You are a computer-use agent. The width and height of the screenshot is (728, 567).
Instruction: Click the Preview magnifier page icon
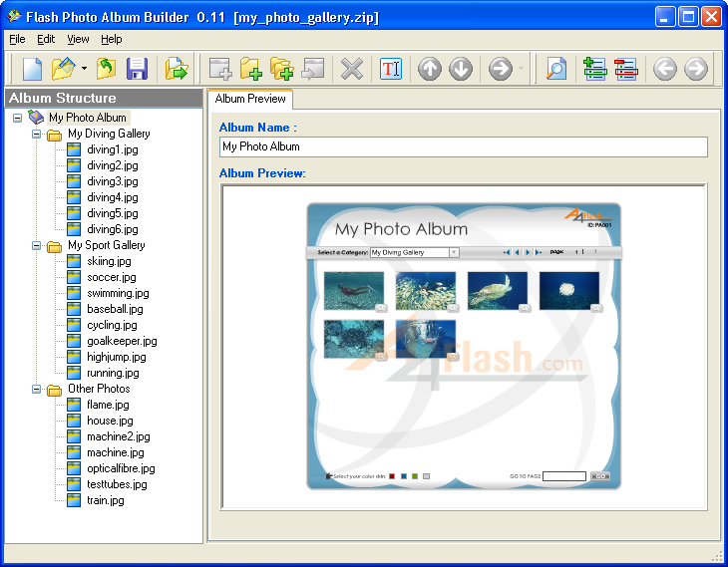click(x=556, y=69)
